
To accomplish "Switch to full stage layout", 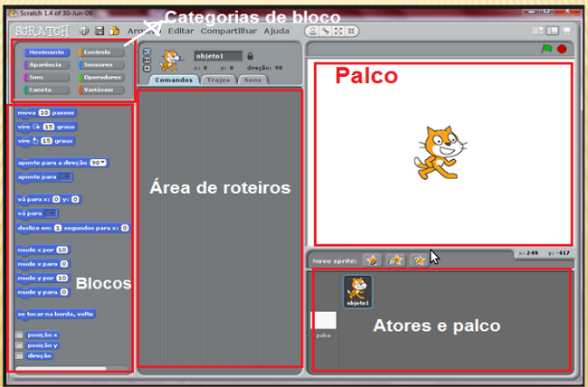I will pos(553,31).
